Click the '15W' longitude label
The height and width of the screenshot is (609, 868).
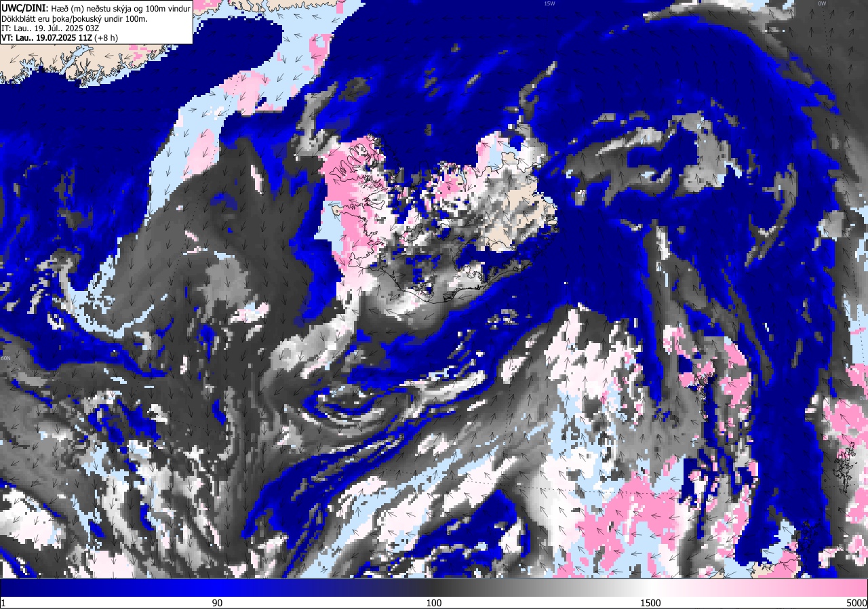pyautogui.click(x=549, y=3)
